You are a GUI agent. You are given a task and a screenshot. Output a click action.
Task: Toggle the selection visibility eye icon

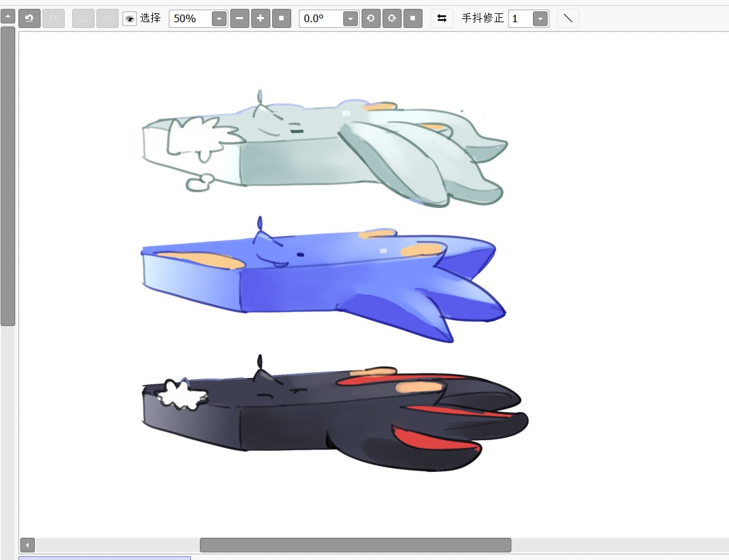coord(129,18)
